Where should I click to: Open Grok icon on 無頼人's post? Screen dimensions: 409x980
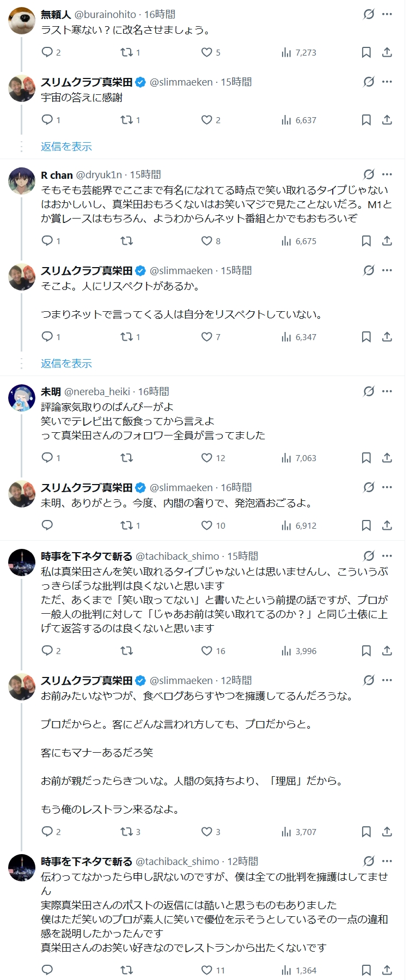point(369,14)
